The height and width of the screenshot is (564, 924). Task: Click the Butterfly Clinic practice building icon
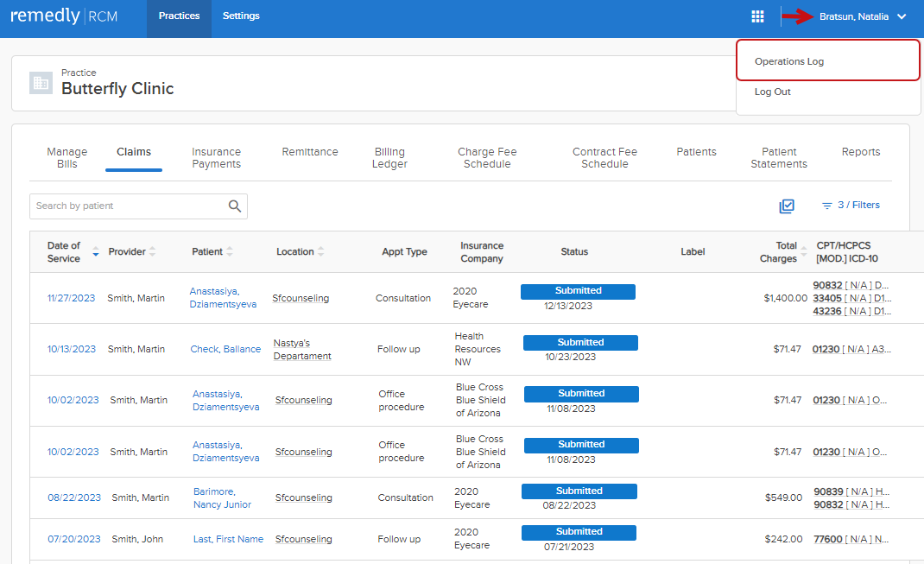pos(41,83)
